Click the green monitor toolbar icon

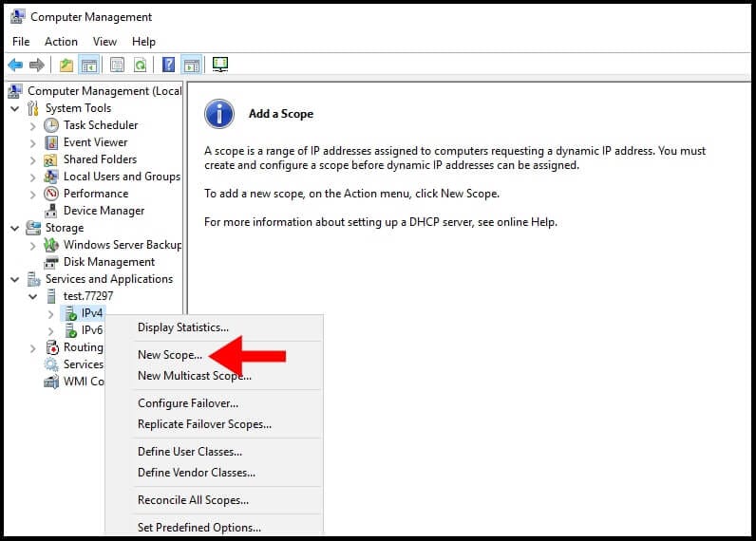(220, 65)
